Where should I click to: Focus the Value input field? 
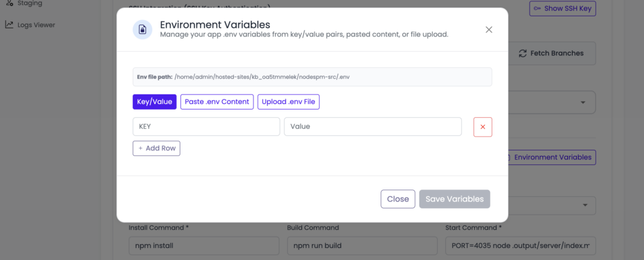click(373, 127)
